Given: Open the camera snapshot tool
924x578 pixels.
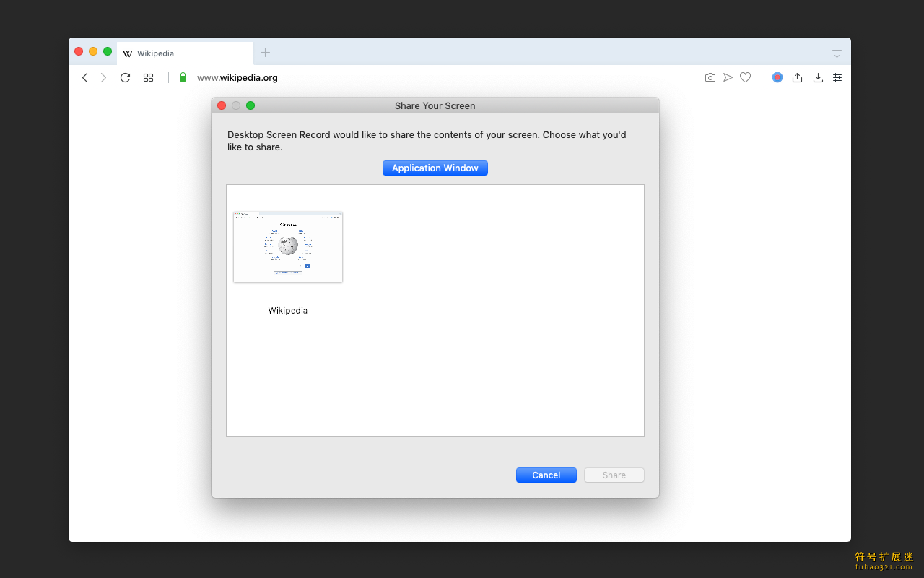Looking at the screenshot, I should click(710, 77).
